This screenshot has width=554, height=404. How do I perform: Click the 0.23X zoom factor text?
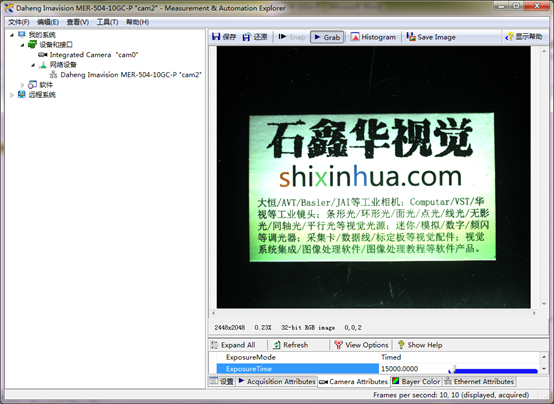pyautogui.click(x=263, y=328)
